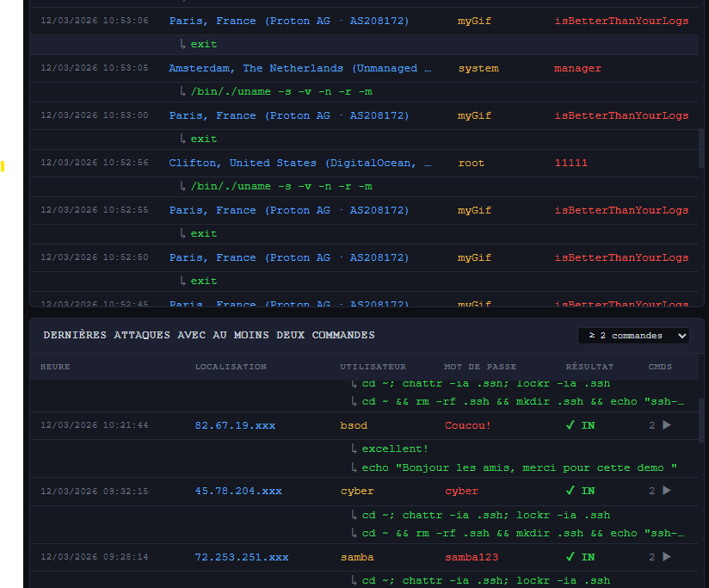
Task: Click timestamp 12/03/2026 09:32:15
Action: pyautogui.click(x=95, y=492)
